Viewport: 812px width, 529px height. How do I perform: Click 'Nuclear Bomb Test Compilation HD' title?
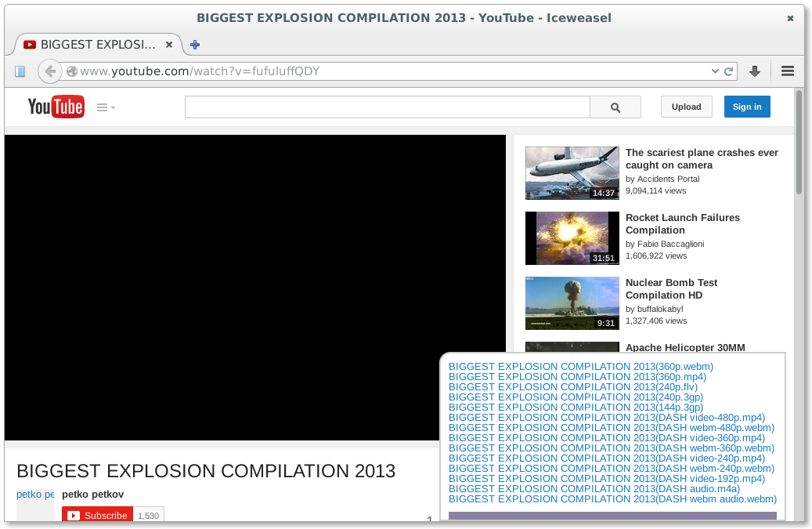pyautogui.click(x=671, y=288)
